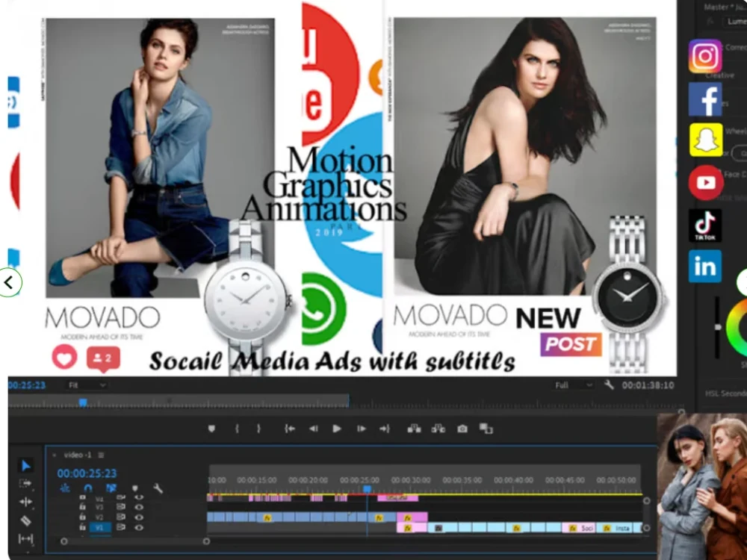Go to previous gallery image arrow
Image resolution: width=747 pixels, height=560 pixels.
point(10,282)
